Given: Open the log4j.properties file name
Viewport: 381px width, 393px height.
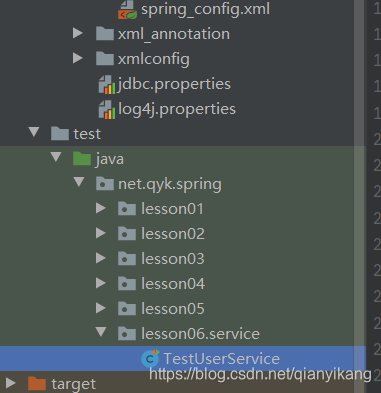Looking at the screenshot, I should point(177,109).
